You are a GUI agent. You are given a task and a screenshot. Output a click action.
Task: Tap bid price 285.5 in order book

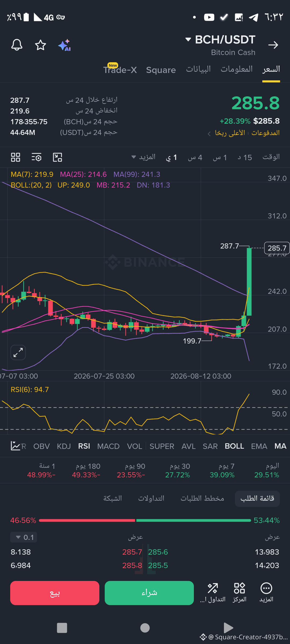pyautogui.click(x=158, y=565)
